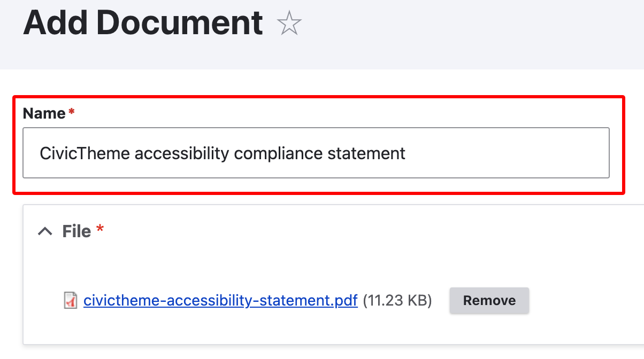The width and height of the screenshot is (644, 359).
Task: Click the word Document in the page title
Action: click(x=180, y=23)
